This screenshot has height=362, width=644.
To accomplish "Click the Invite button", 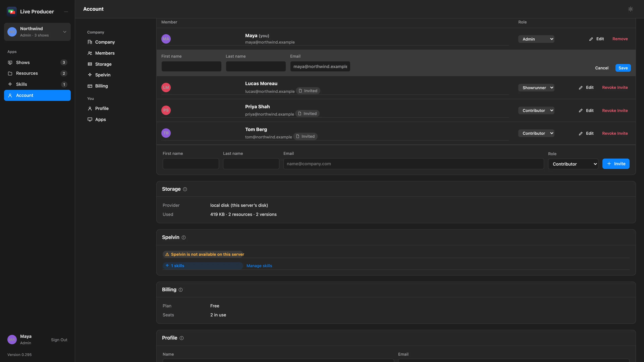I will (616, 164).
